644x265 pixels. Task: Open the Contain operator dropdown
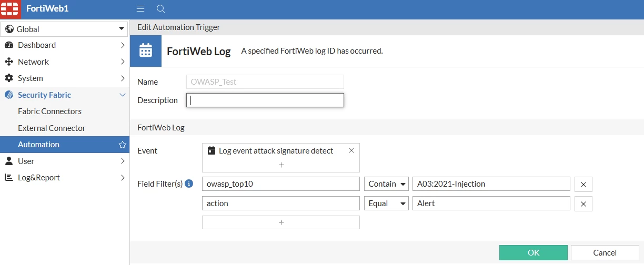click(x=386, y=184)
